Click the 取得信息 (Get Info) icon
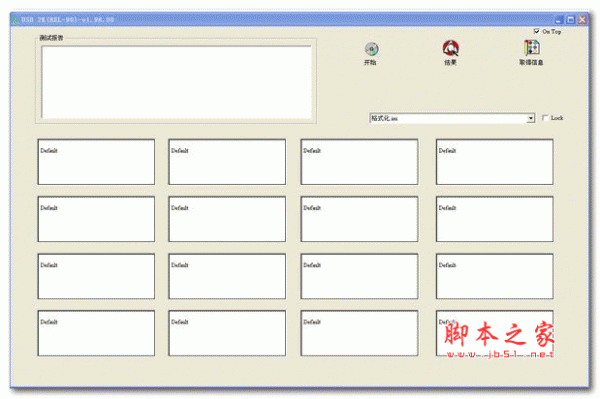 pos(532,48)
